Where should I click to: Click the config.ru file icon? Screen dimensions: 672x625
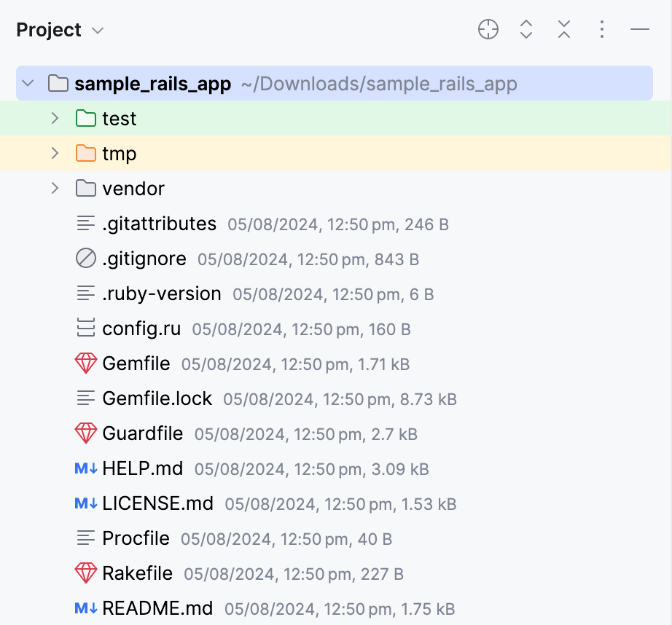tap(86, 329)
